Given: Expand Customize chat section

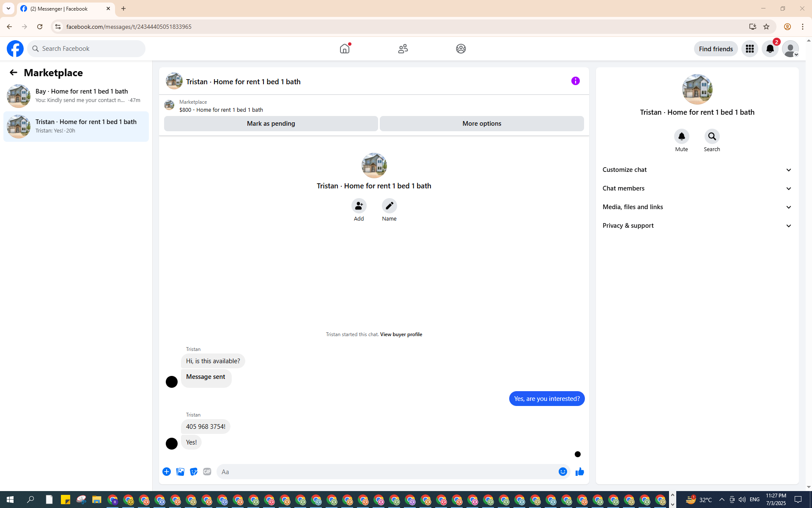Looking at the screenshot, I should [x=697, y=170].
